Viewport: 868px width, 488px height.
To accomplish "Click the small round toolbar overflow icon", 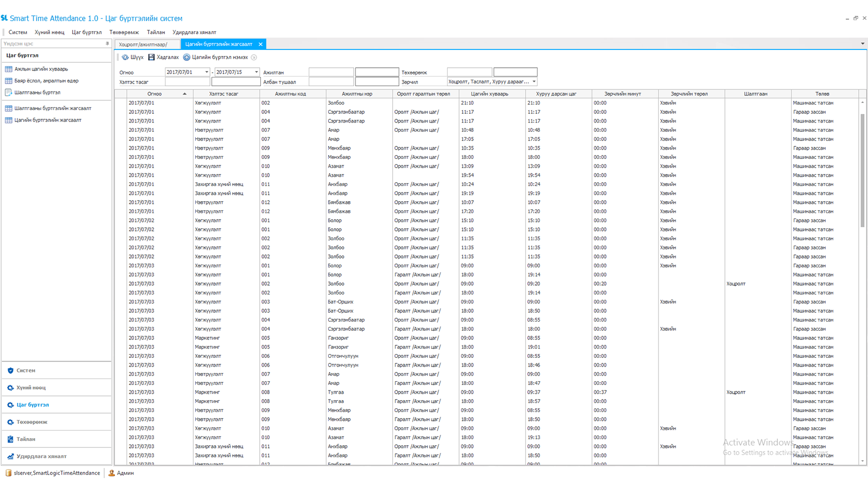I will point(254,57).
